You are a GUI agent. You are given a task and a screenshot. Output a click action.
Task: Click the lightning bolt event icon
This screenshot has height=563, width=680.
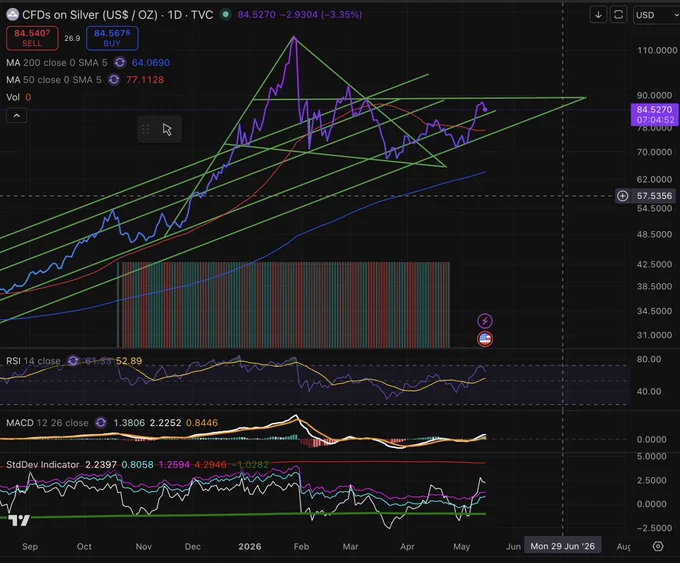(x=485, y=321)
